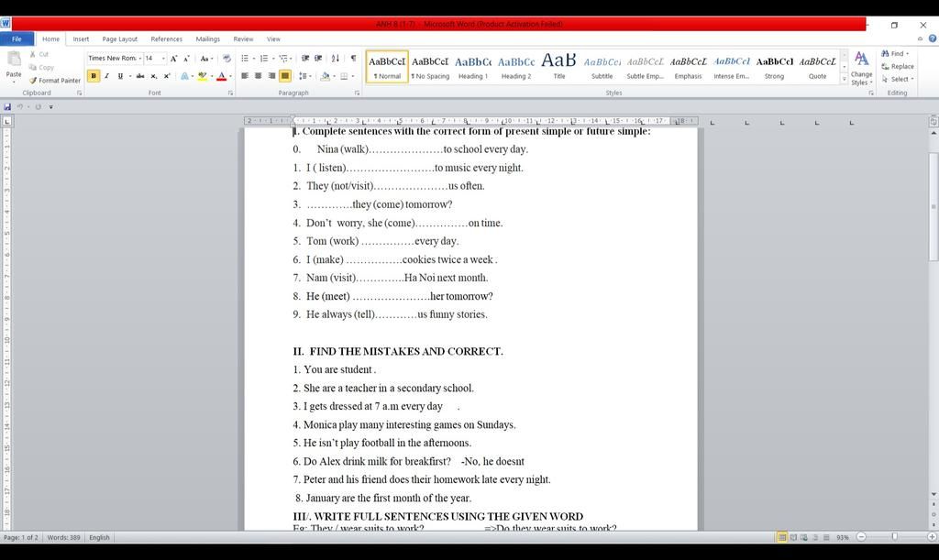Click the Text Effects icon

click(184, 76)
